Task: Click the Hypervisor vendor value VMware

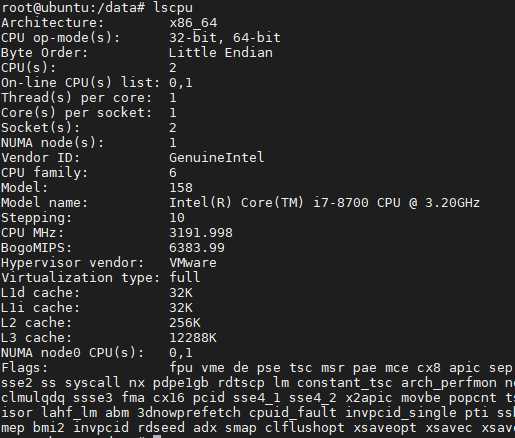Action: (193, 263)
